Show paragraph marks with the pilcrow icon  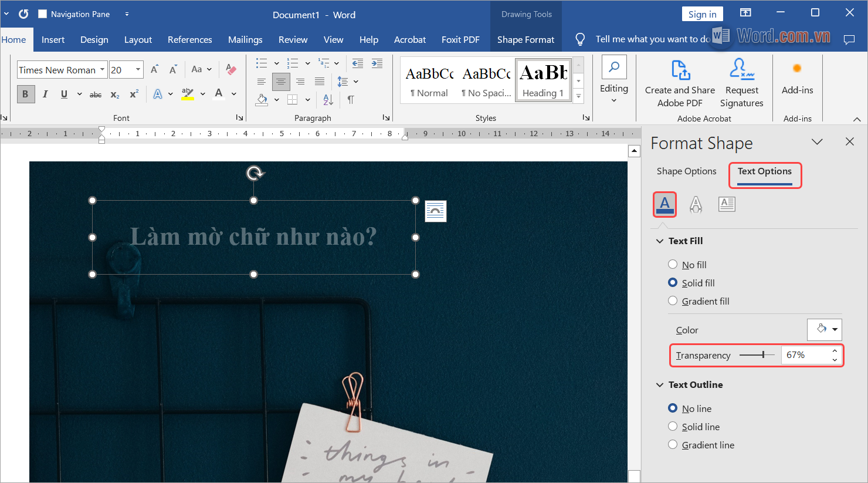coord(350,100)
